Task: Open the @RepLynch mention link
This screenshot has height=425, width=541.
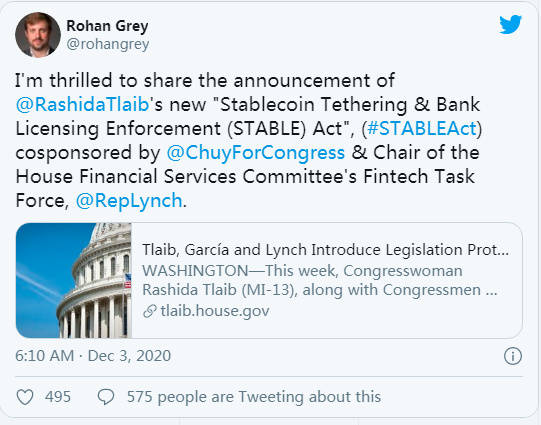Action: click(x=129, y=200)
